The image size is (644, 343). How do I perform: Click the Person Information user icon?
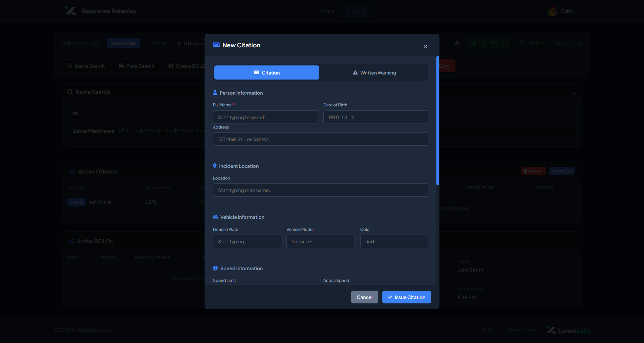[215, 93]
